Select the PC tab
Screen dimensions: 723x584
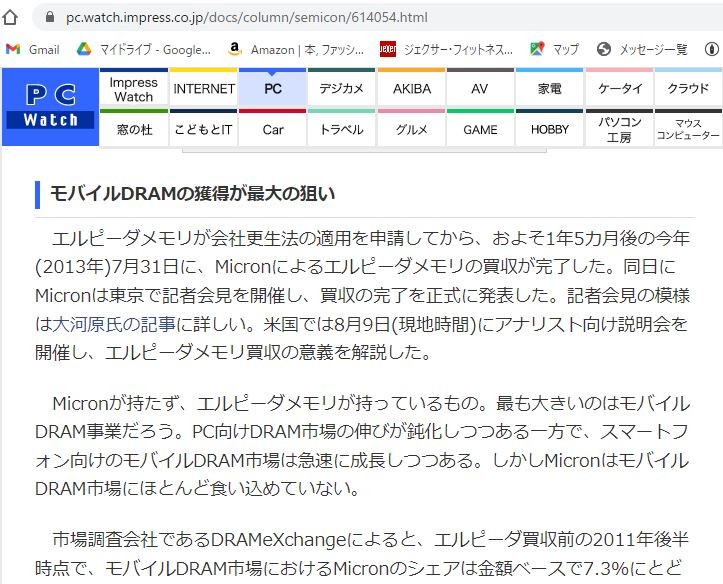pos(273,89)
